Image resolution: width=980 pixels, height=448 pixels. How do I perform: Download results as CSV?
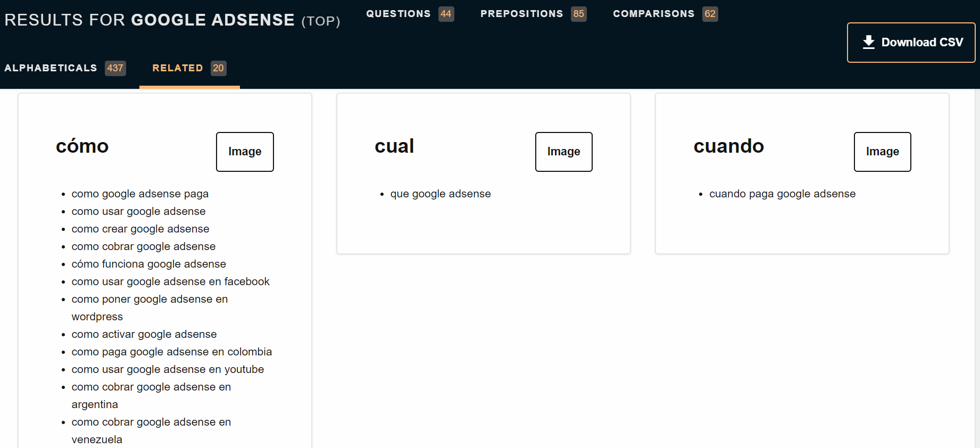(x=911, y=43)
